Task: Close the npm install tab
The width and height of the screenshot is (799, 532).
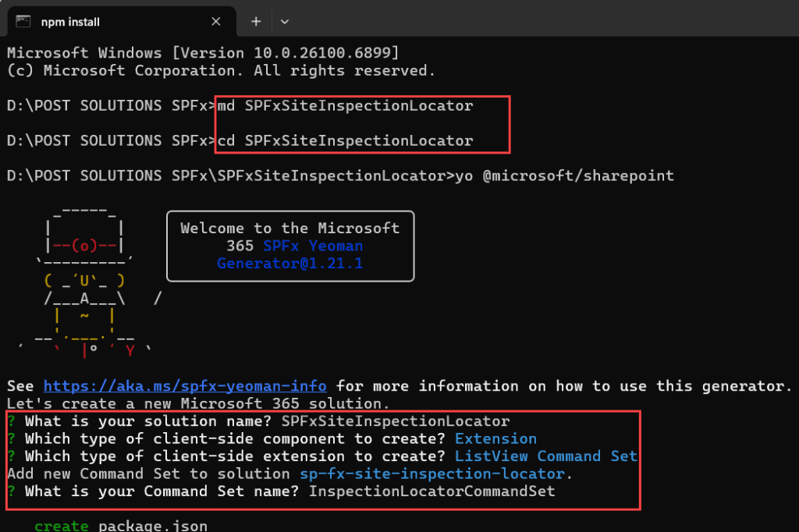Action: click(216, 21)
